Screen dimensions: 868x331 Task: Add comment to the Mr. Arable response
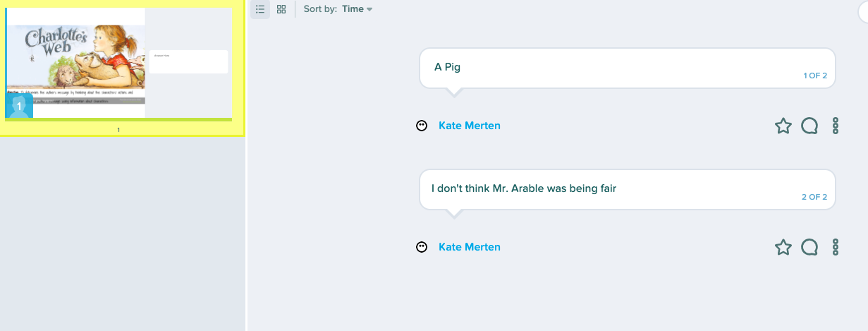(809, 247)
